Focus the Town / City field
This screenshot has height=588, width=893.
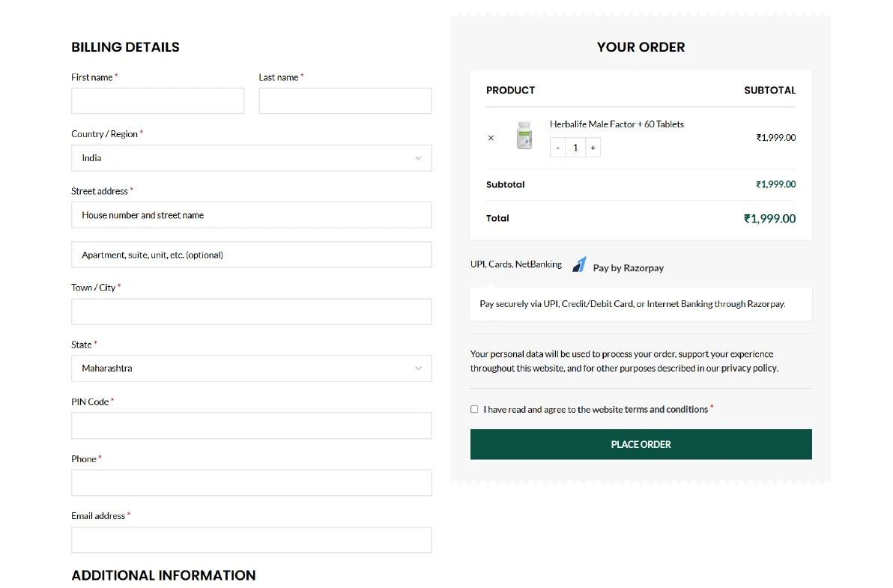pyautogui.click(x=252, y=312)
